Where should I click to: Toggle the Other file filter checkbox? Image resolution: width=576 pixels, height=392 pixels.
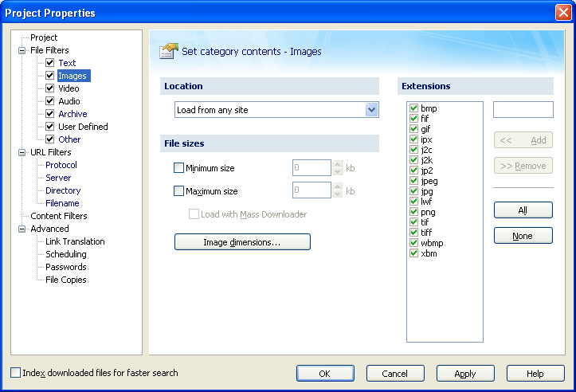click(x=50, y=139)
